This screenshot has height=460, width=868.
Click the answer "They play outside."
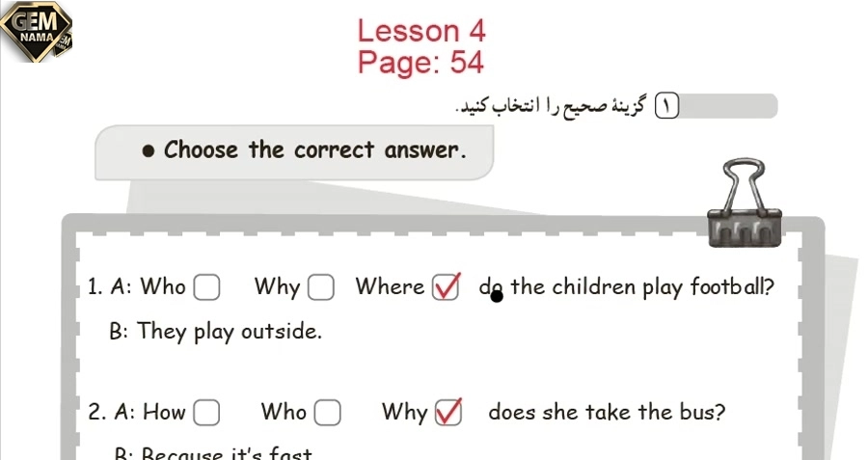[x=229, y=332]
